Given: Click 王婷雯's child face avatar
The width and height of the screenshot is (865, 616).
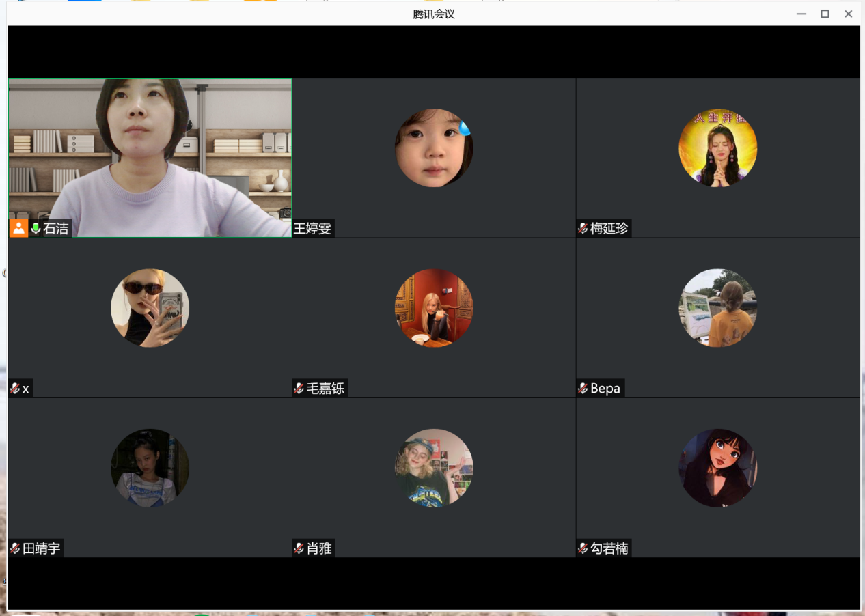Looking at the screenshot, I should 434,148.
